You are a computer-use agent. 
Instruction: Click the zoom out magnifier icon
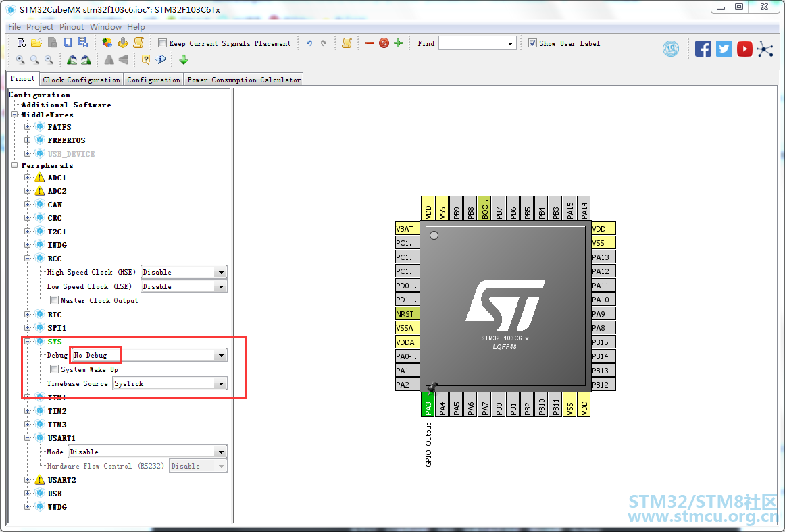49,60
